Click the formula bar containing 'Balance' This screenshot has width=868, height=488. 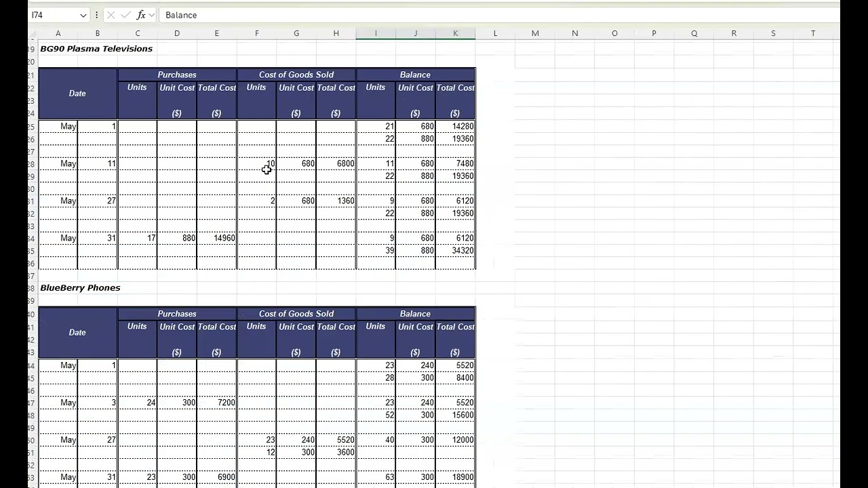click(500, 15)
